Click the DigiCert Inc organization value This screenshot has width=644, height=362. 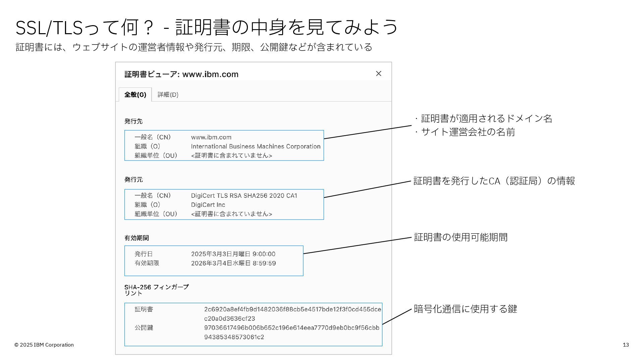(208, 205)
